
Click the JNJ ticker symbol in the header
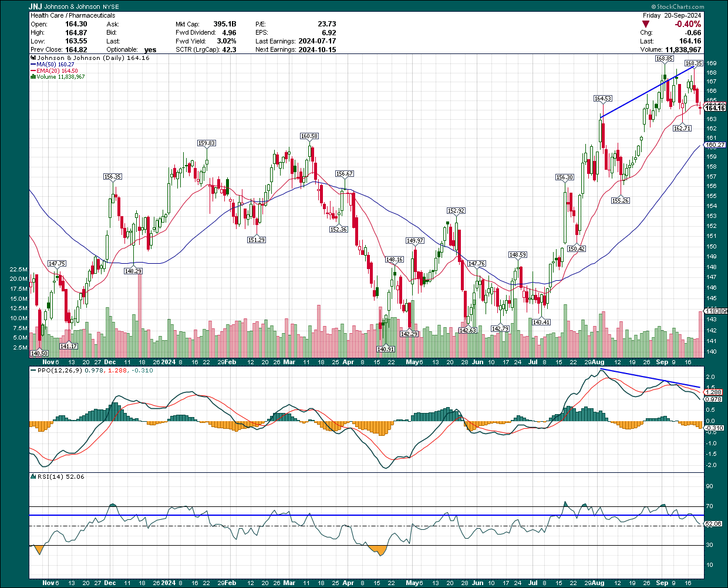(36, 7)
